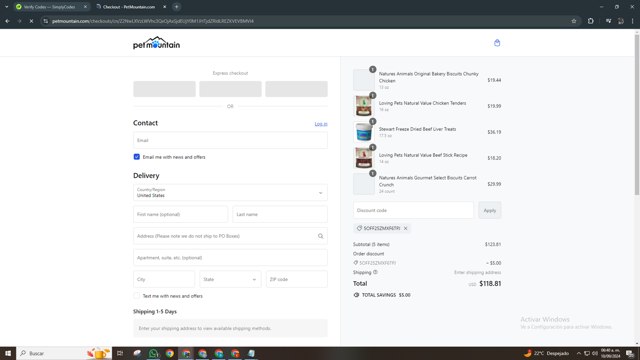This screenshot has height=360, width=640.
Task: Click the Apartment, suite, etc. field
Action: click(230, 258)
